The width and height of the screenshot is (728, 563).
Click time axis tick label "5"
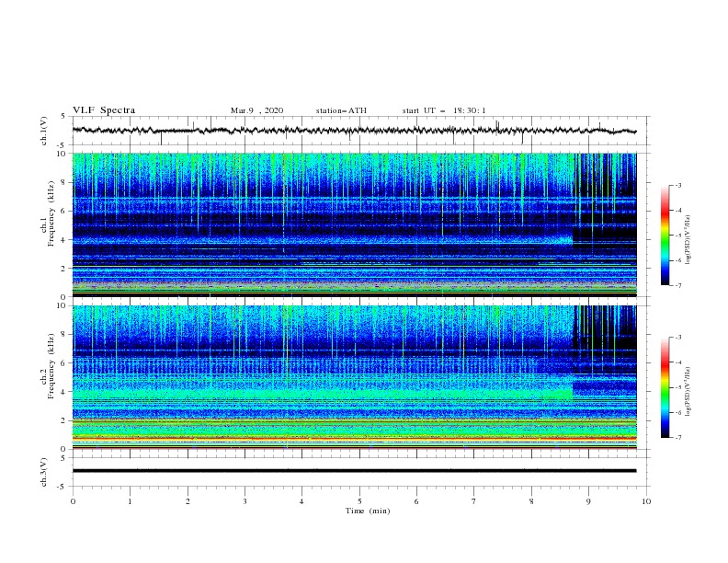point(359,501)
